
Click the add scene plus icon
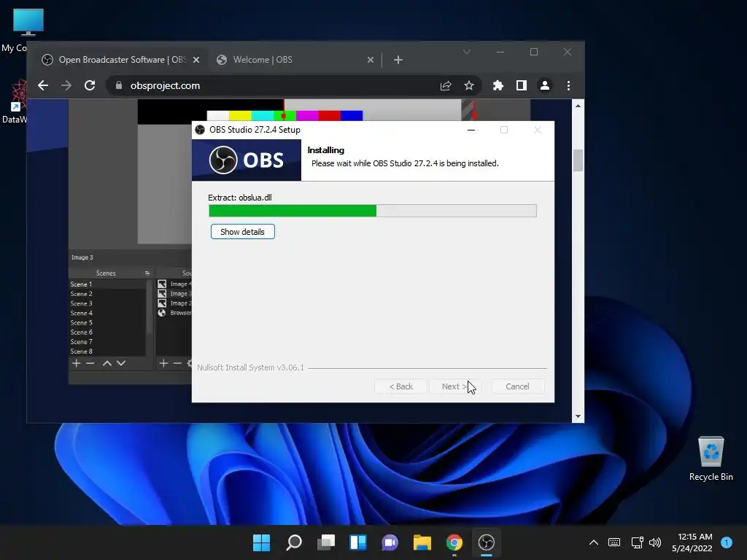[76, 363]
